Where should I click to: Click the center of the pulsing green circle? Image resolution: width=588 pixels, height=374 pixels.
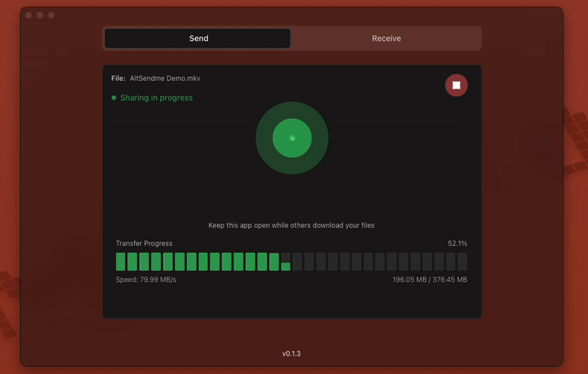292,138
